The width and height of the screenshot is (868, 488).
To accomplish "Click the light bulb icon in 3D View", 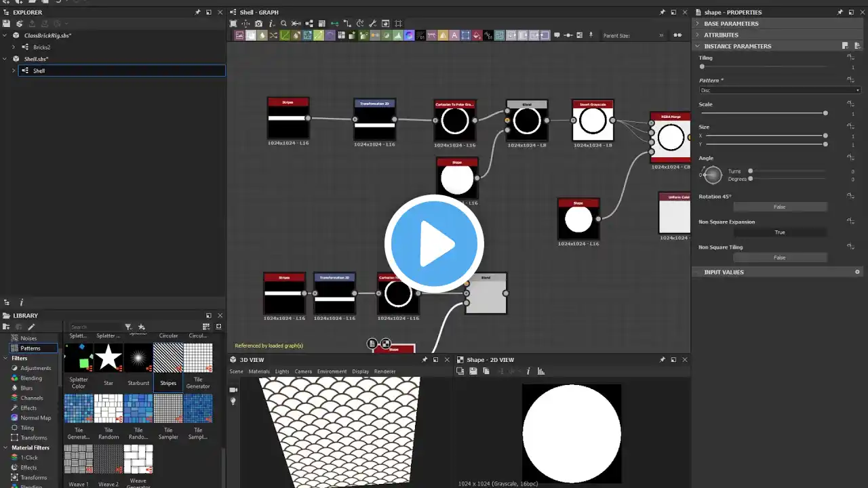I will pyautogui.click(x=234, y=401).
